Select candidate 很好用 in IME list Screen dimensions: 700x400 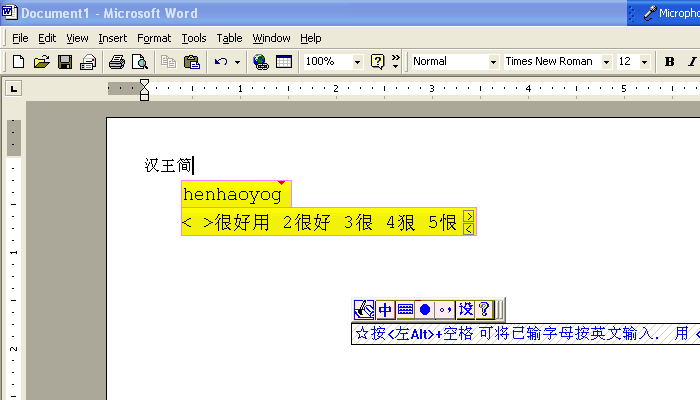(242, 222)
